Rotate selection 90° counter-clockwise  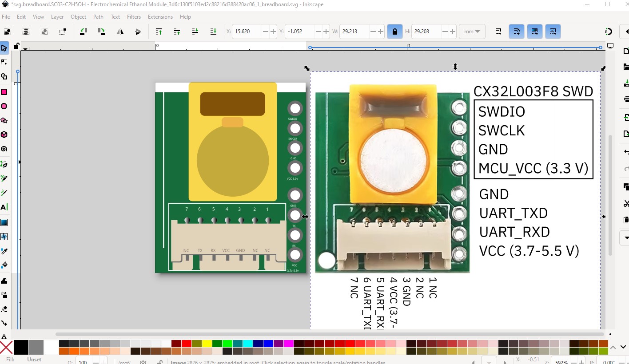(83, 32)
